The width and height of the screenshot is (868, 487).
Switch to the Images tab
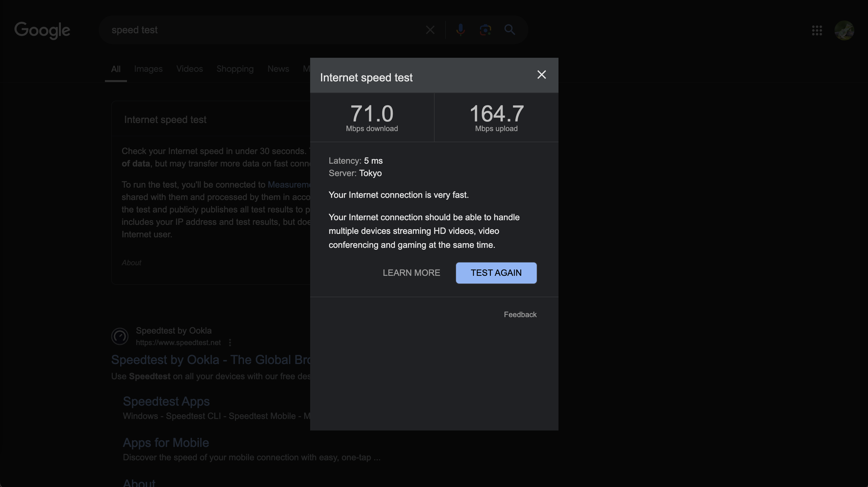point(148,69)
